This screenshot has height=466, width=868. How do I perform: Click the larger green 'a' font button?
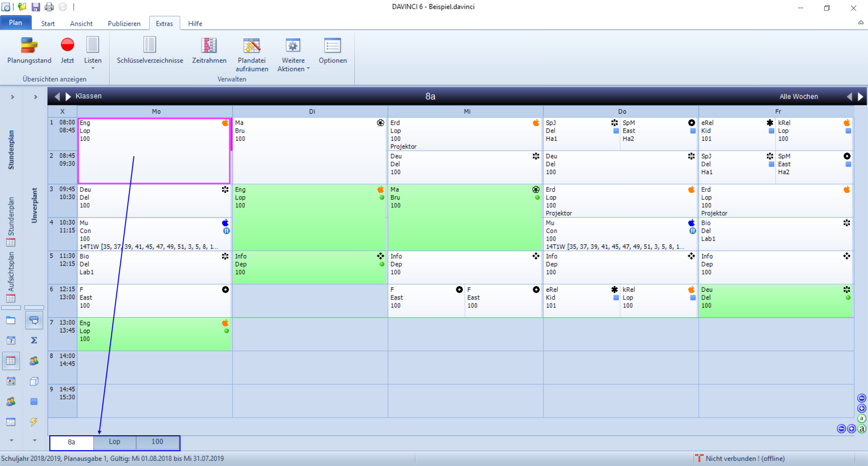coord(862,428)
